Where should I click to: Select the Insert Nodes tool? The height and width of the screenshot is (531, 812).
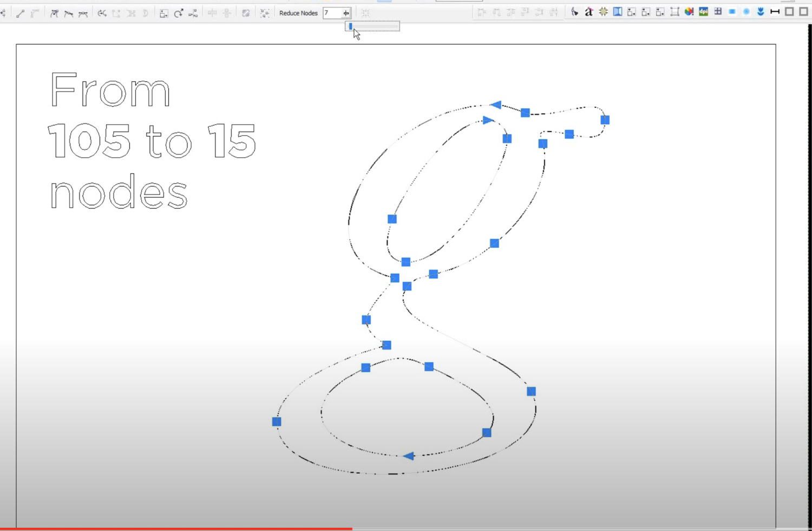pyautogui.click(x=4, y=13)
